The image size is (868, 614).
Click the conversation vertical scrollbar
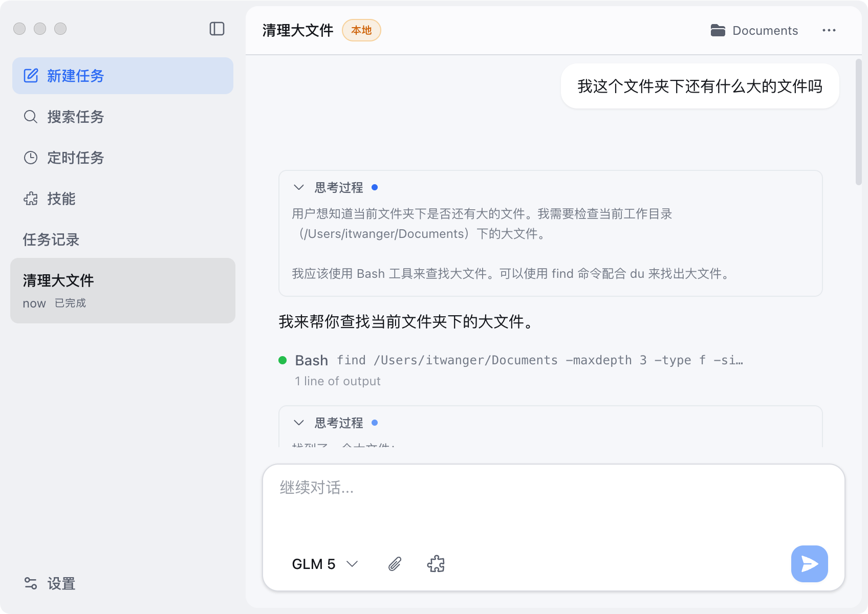(x=858, y=123)
